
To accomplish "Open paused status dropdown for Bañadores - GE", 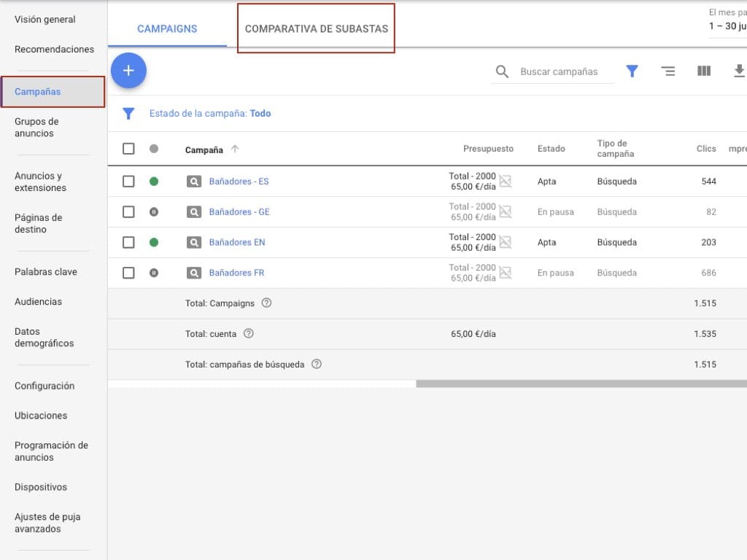I will [x=154, y=212].
